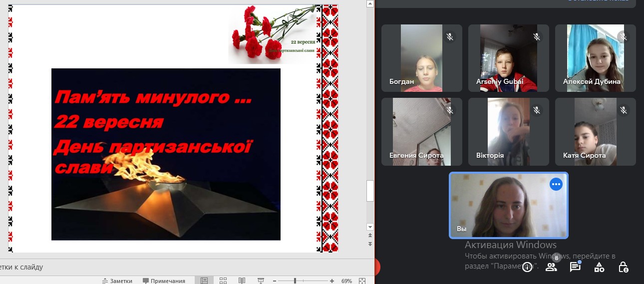The height and width of the screenshot is (284, 644).
Task: Show the participants list with 8 people
Action: [x=551, y=267]
